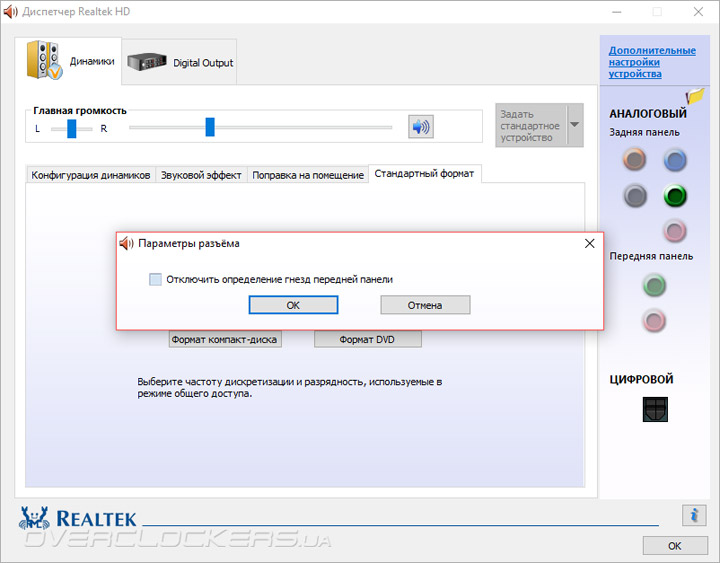Click the 'Передняя панель' label
The image size is (720, 563).
[651, 256]
